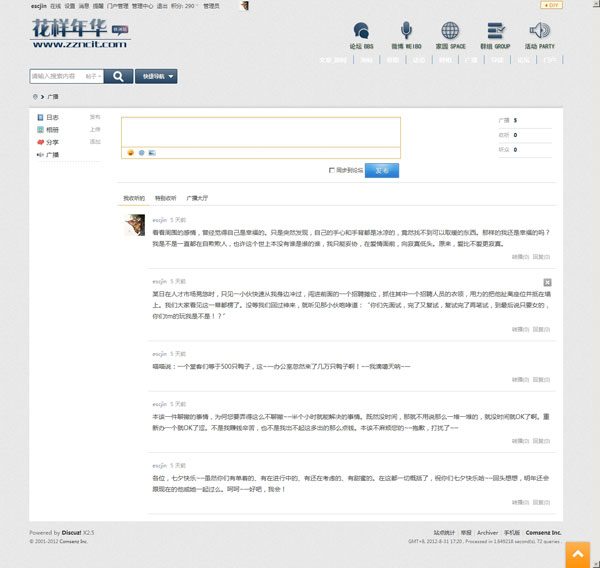Click the search magnifier button
Screen dimensions: 600x568
[x=119, y=76]
